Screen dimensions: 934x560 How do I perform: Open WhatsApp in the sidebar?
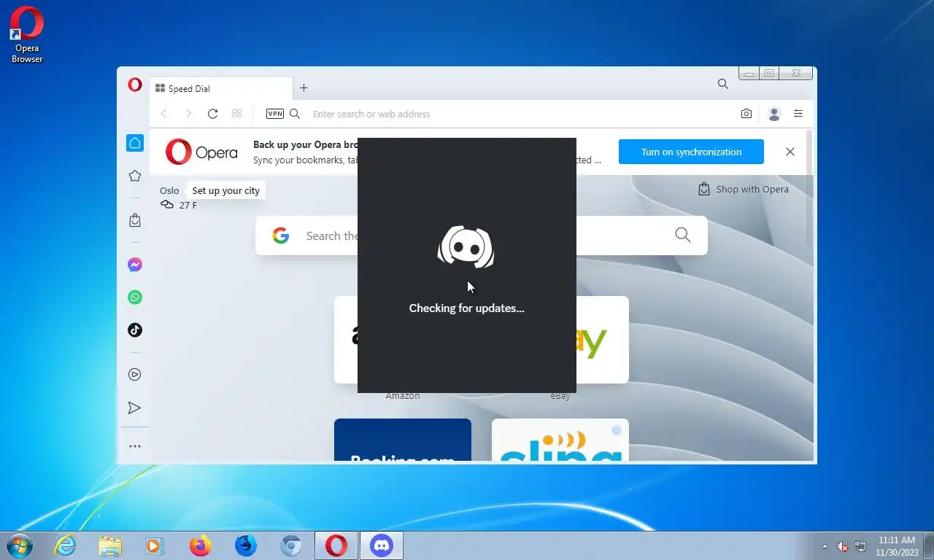(x=135, y=297)
